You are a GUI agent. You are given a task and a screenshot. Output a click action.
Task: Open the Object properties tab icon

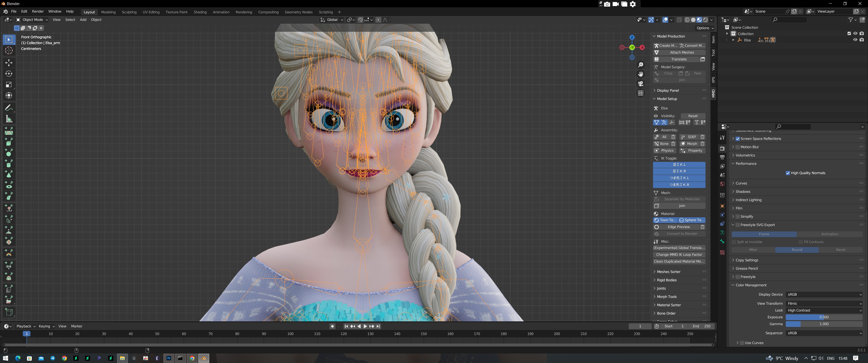pyautogui.click(x=722, y=206)
